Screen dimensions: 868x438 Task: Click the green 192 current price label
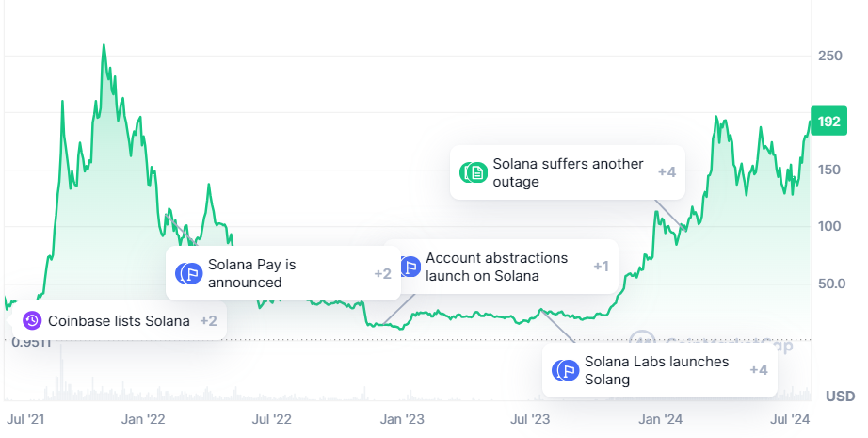click(828, 121)
